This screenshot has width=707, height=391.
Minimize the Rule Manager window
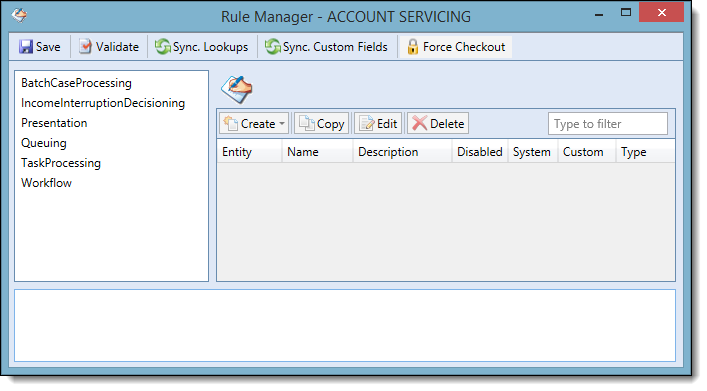(599, 14)
